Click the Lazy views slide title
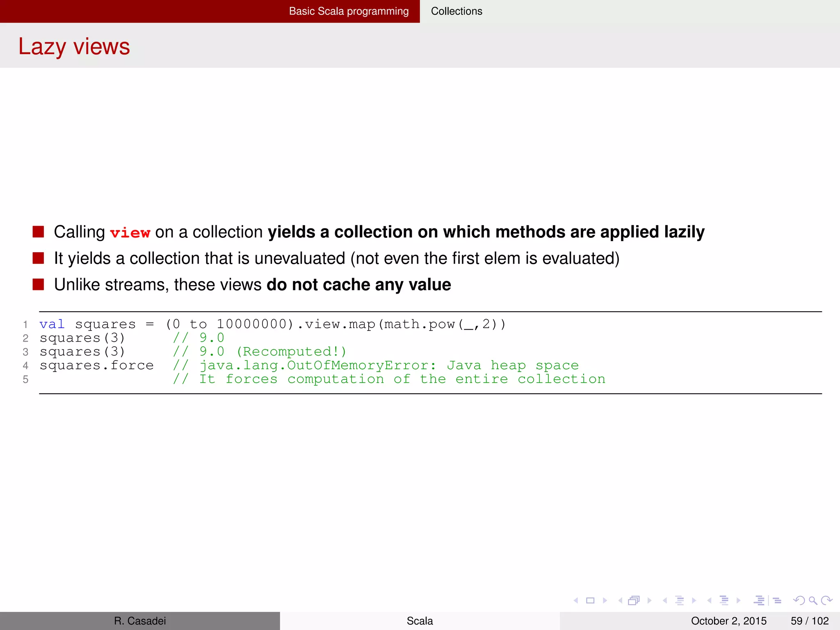Screen dimensions: 840x630 (x=74, y=46)
